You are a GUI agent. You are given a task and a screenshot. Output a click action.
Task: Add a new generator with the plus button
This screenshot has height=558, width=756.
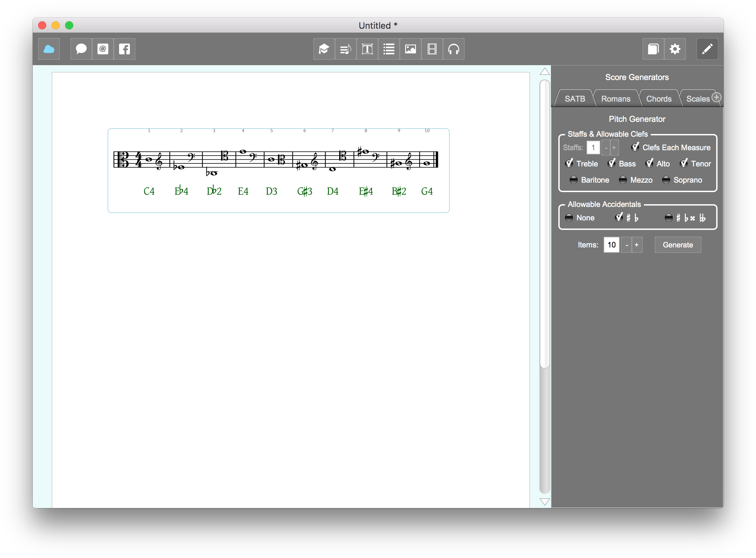[x=717, y=97]
